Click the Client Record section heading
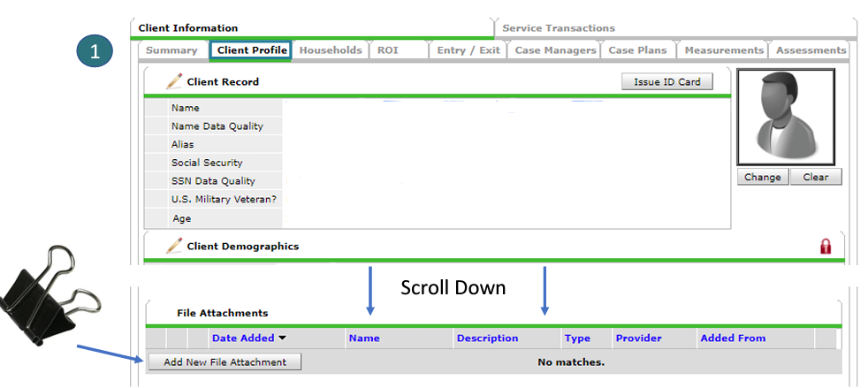This screenshot has width=868, height=388. [x=223, y=81]
